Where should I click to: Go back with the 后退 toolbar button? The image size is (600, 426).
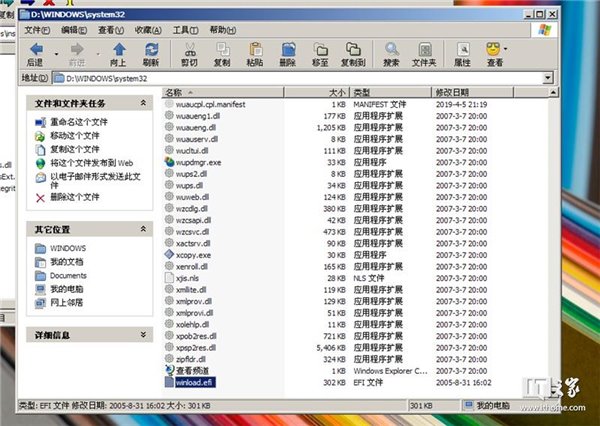click(x=35, y=54)
